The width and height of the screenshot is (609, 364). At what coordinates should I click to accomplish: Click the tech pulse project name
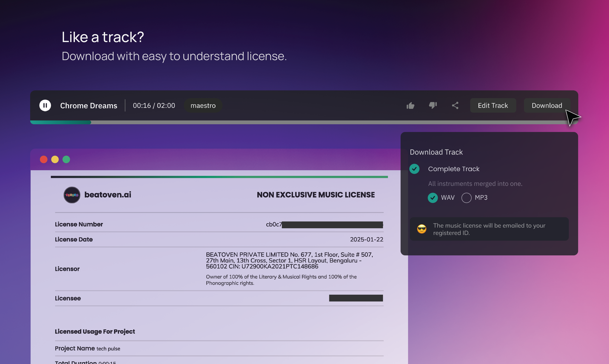click(x=108, y=349)
